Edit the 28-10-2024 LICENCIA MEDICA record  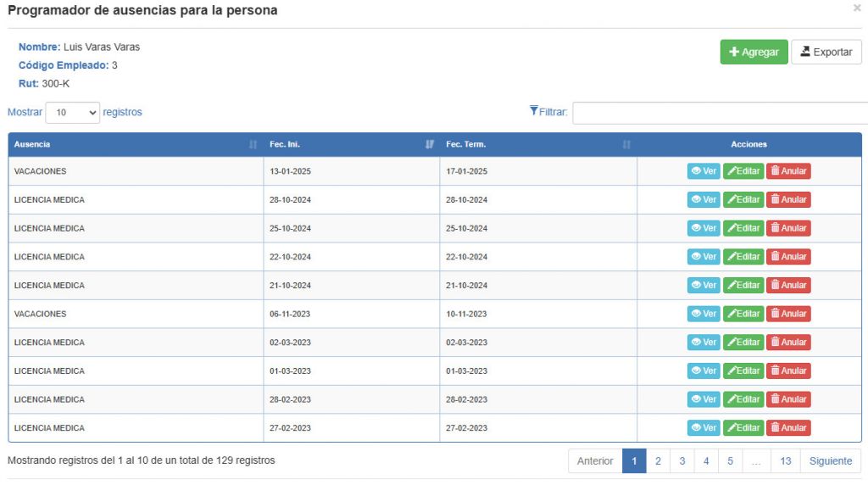743,199
